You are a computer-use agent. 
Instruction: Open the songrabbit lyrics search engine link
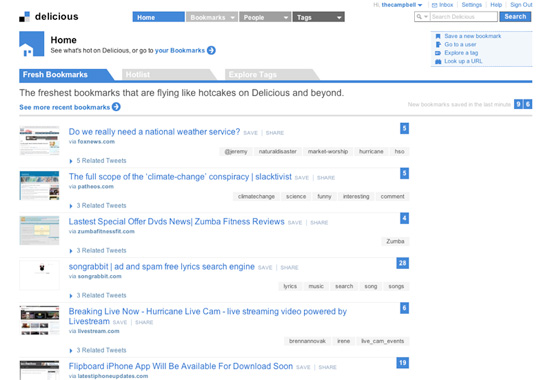[162, 266]
